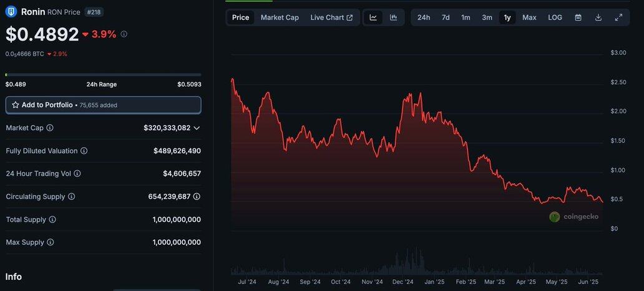Switch to candlestick chart view icon
644x291 pixels.
point(394,17)
